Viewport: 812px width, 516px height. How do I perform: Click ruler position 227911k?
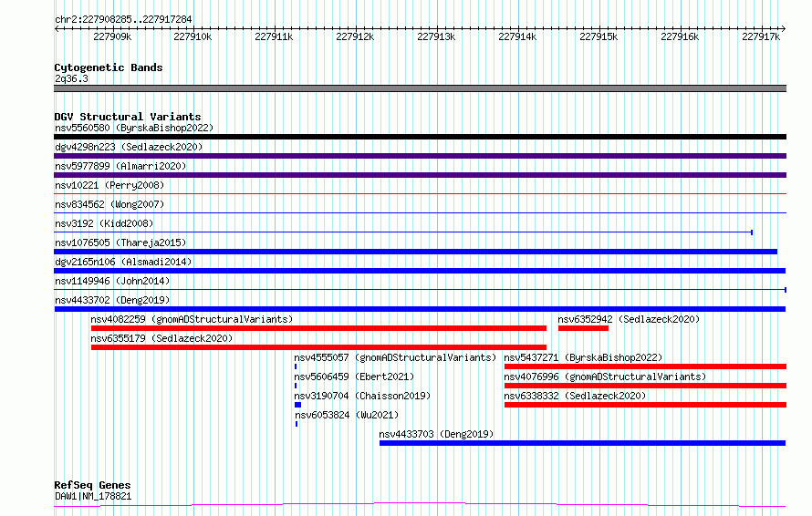274,36
